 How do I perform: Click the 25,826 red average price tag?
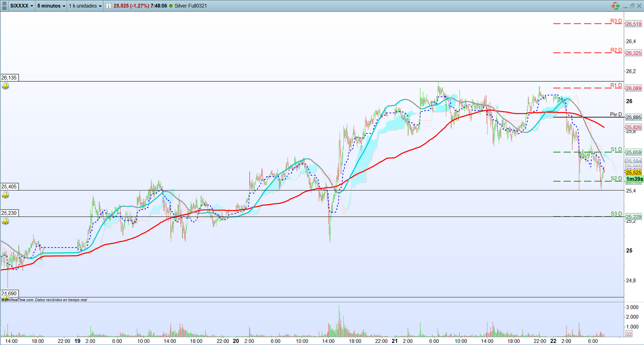tap(634, 127)
